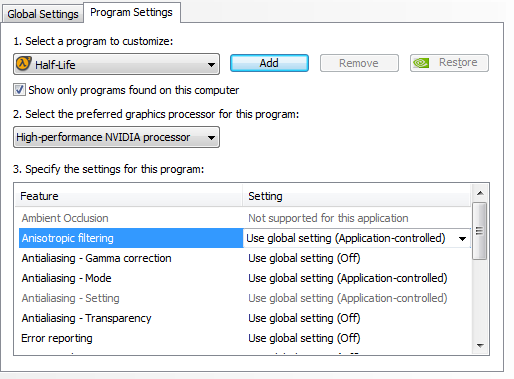Select the Antialiasing - Mode row
The image size is (514, 379).
[245, 278]
